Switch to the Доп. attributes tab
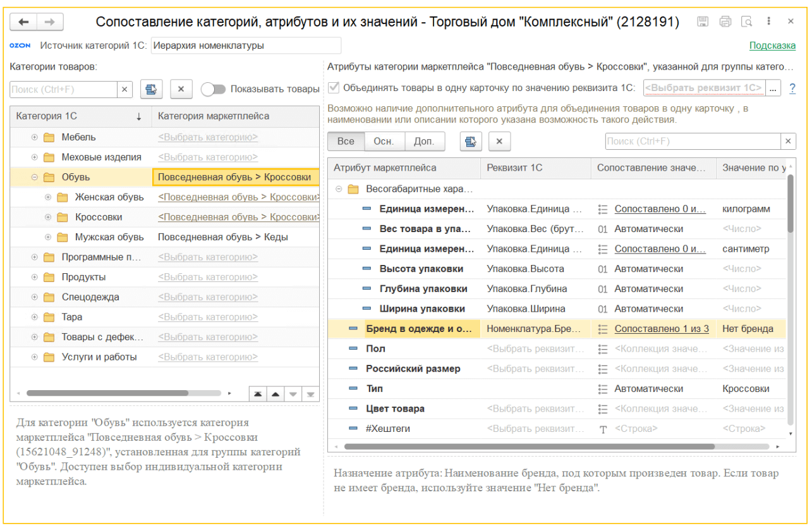Image resolution: width=812 pixels, height=528 pixels. coord(424,142)
